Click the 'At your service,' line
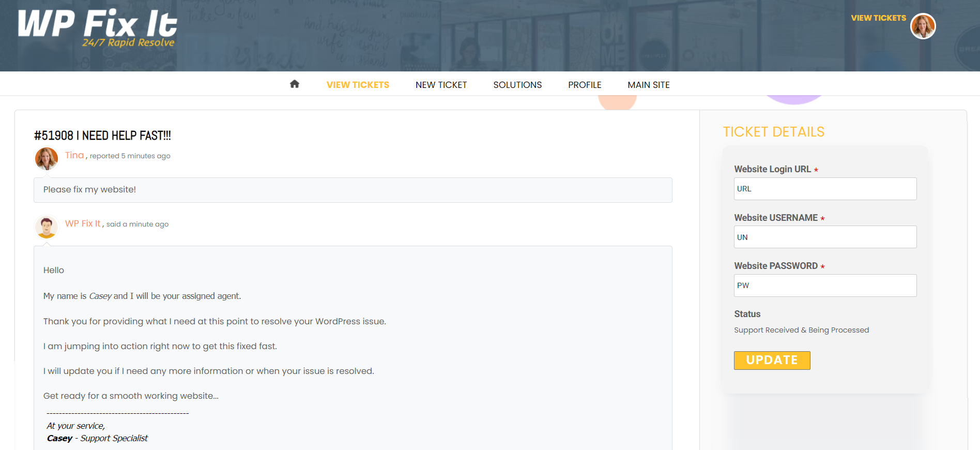Viewport: 980px width, 450px height. pos(76,426)
